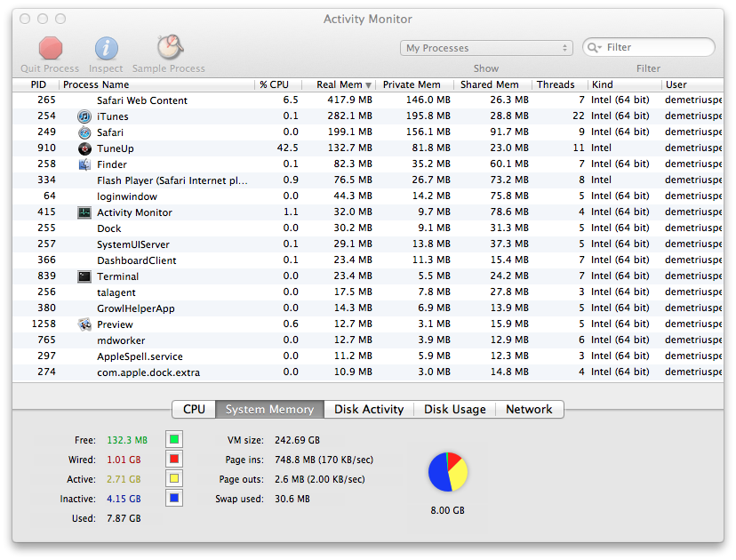Click the 91.7 MB Shared Mem value
Image resolution: width=736 pixels, height=560 pixels.
[x=509, y=132]
